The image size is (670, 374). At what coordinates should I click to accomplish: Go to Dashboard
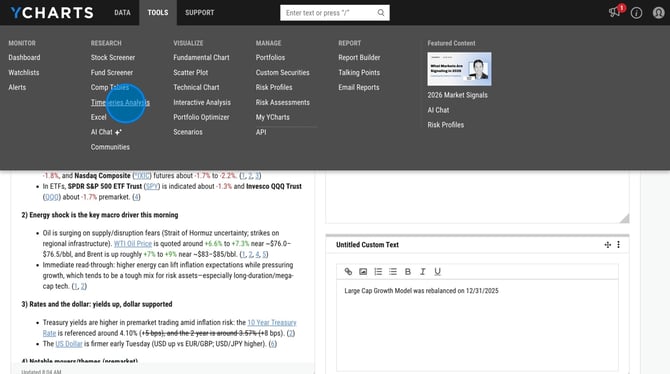pyautogui.click(x=24, y=57)
